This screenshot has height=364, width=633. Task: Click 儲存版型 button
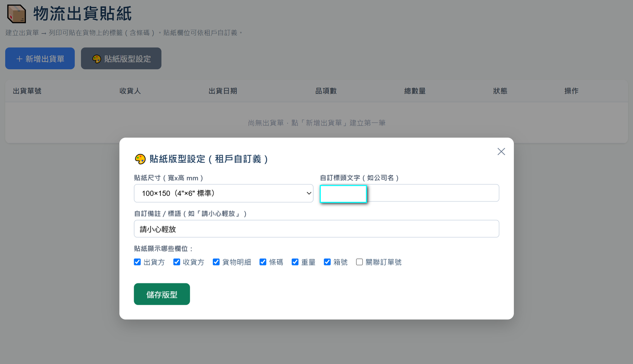162,294
